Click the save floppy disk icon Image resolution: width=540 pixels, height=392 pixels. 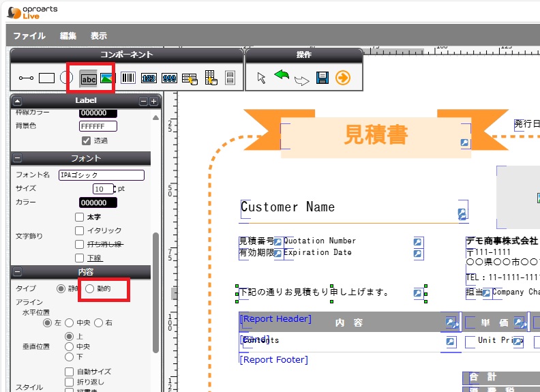322,78
